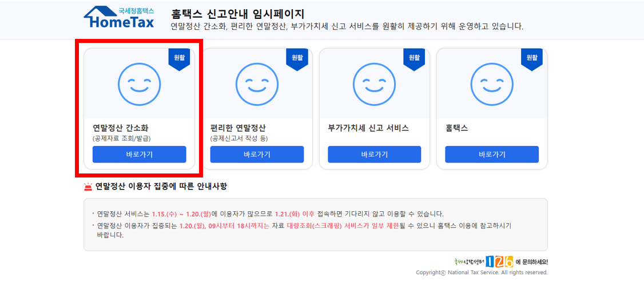Click the Copyright National Tax Service notice
644x300 pixels.
click(482, 273)
